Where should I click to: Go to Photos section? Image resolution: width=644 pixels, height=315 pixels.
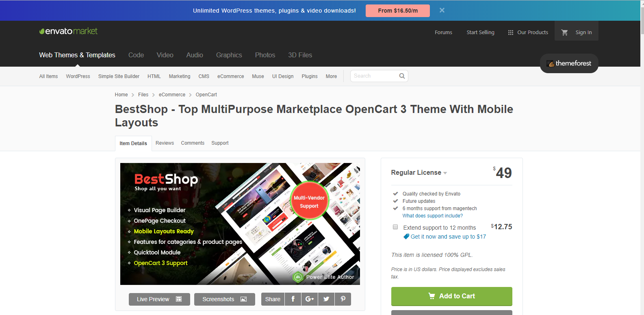(x=265, y=55)
